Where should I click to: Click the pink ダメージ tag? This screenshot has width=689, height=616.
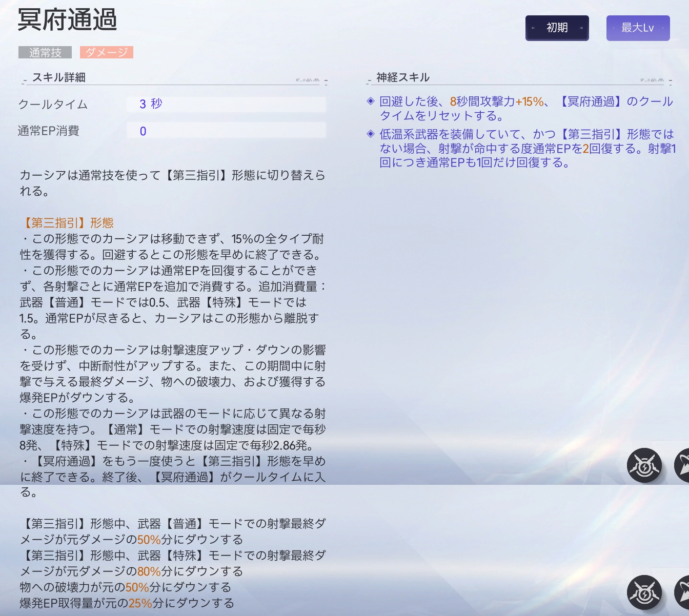[x=107, y=52]
